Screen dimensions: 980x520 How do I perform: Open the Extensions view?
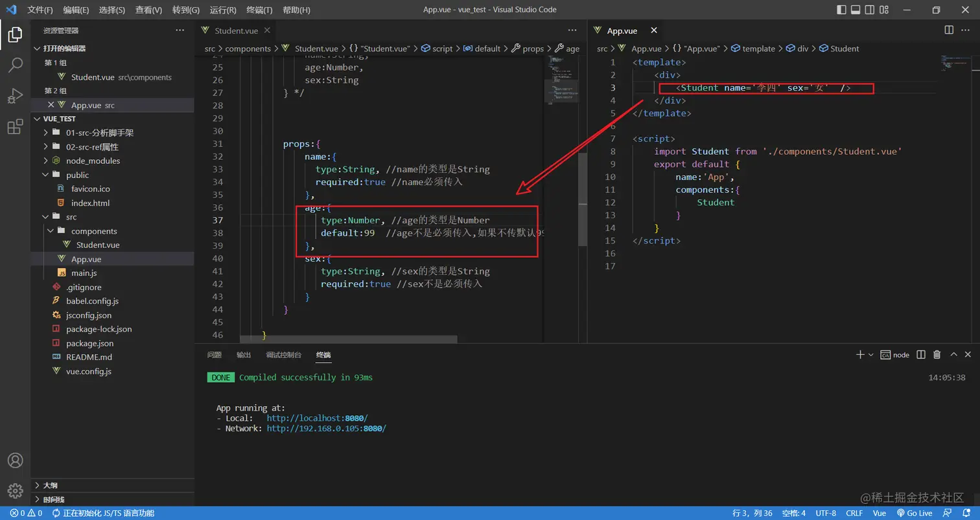tap(15, 126)
